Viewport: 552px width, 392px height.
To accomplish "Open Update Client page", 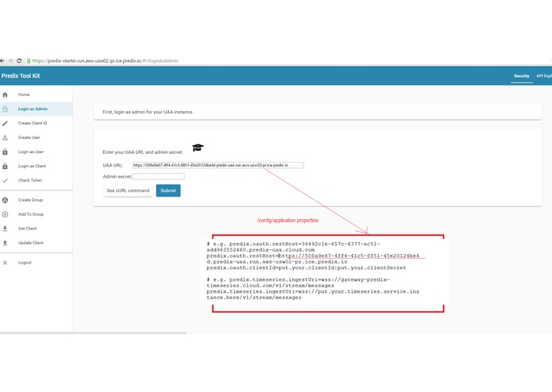I will point(31,243).
